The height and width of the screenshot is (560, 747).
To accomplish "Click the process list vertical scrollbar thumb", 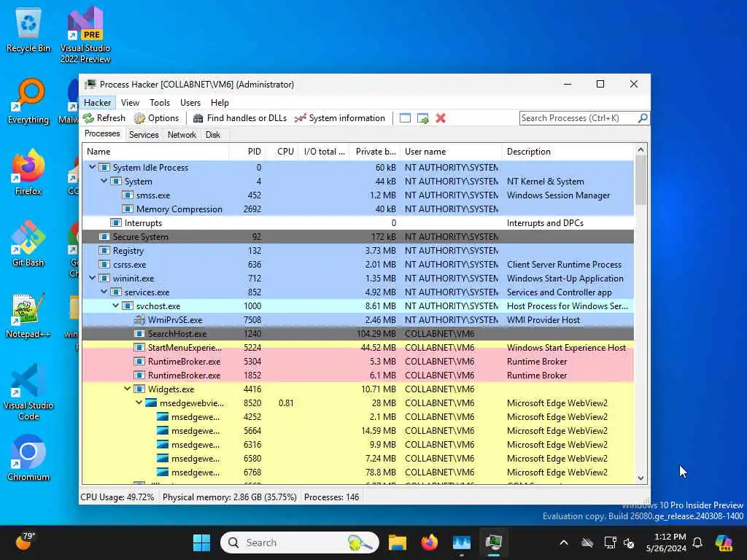I will (x=640, y=180).
